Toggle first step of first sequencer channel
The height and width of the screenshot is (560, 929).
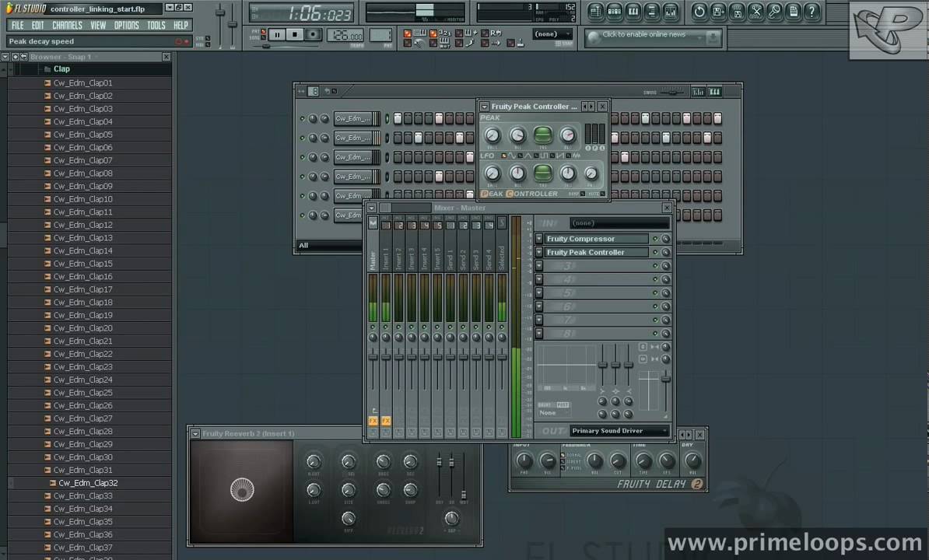pyautogui.click(x=398, y=118)
